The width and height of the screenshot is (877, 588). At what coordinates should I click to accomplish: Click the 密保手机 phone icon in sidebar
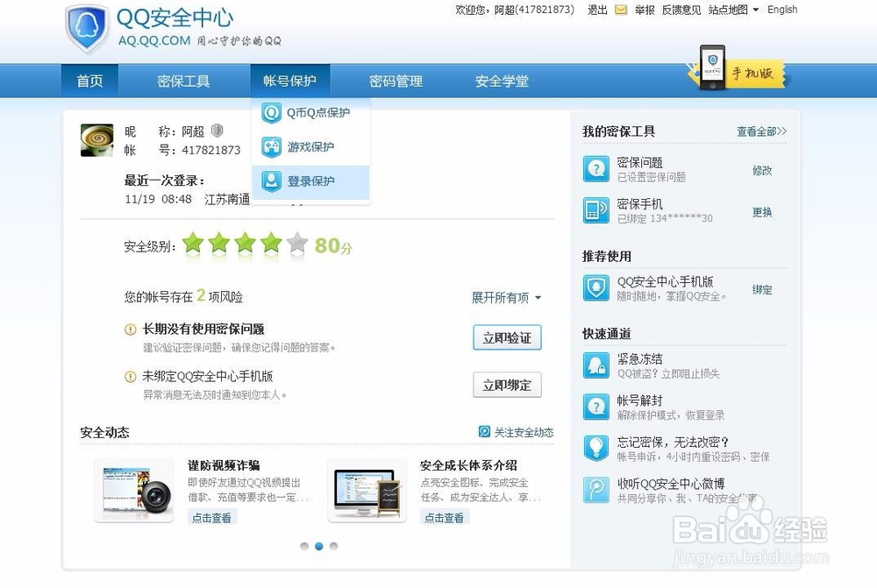point(596,210)
